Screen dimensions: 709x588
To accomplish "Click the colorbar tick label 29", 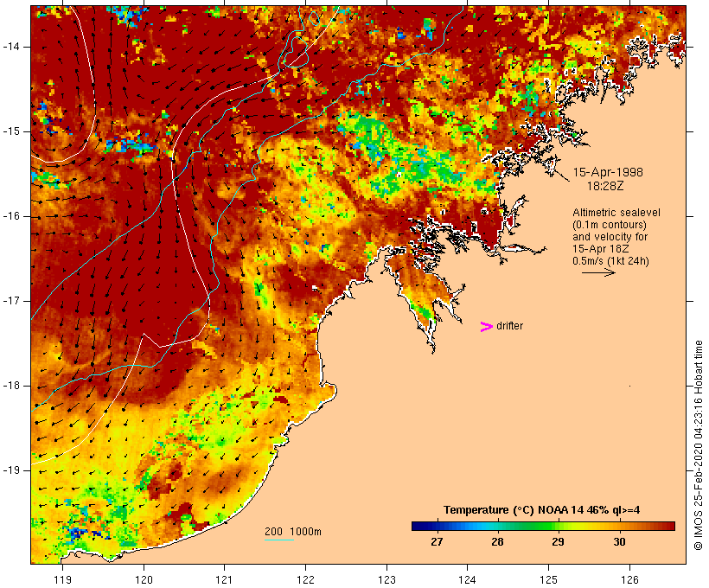I will (558, 542).
